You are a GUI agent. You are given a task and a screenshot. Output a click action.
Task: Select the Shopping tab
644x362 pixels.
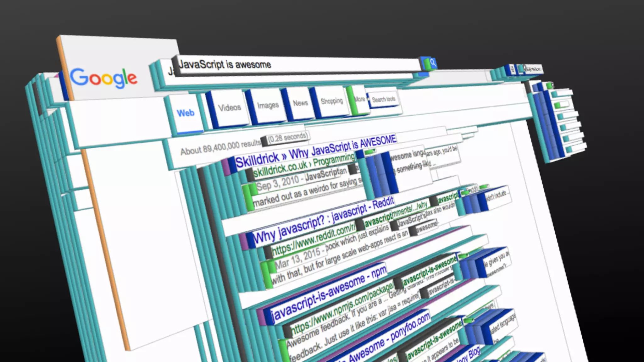pos(331,101)
